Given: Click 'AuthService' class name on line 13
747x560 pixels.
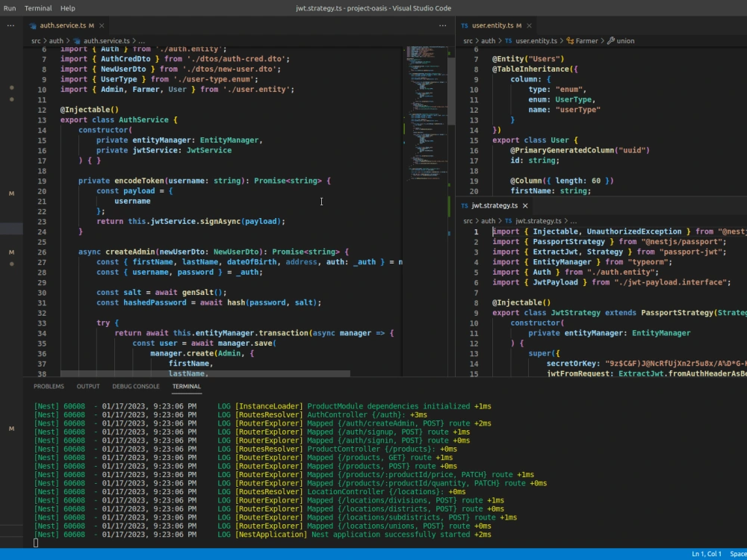Looking at the screenshot, I should coord(144,120).
